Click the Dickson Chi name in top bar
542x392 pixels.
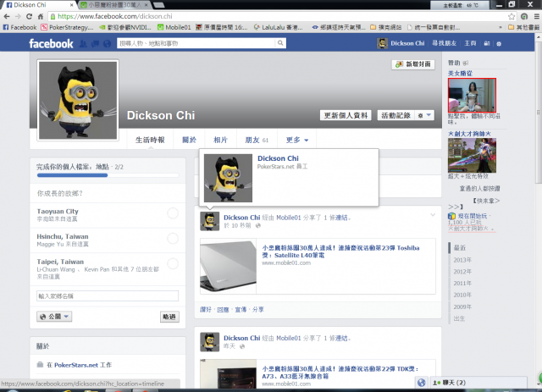coord(407,43)
